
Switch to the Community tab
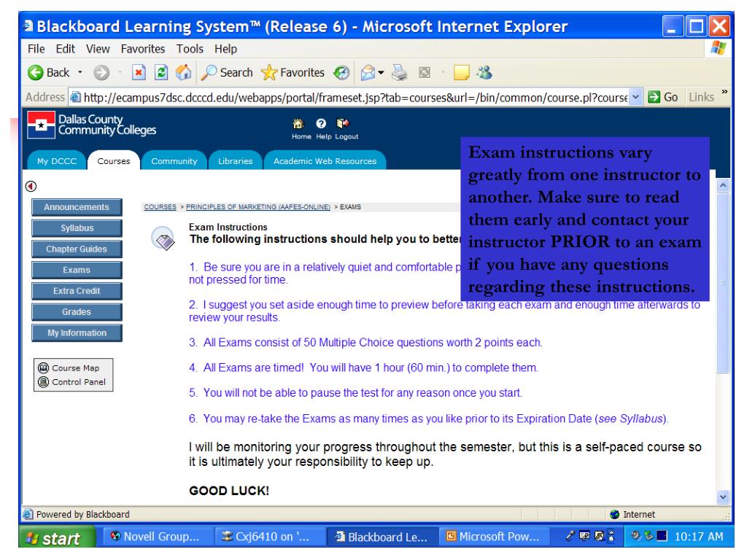coord(174,161)
